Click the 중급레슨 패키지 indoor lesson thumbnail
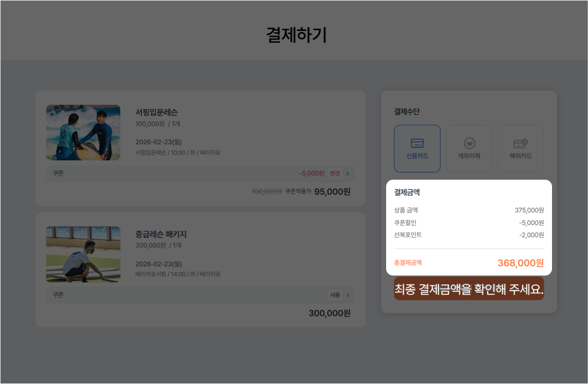 [x=83, y=254]
